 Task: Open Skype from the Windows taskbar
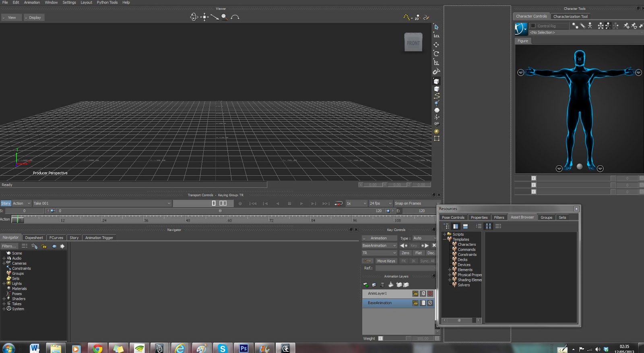(223, 348)
